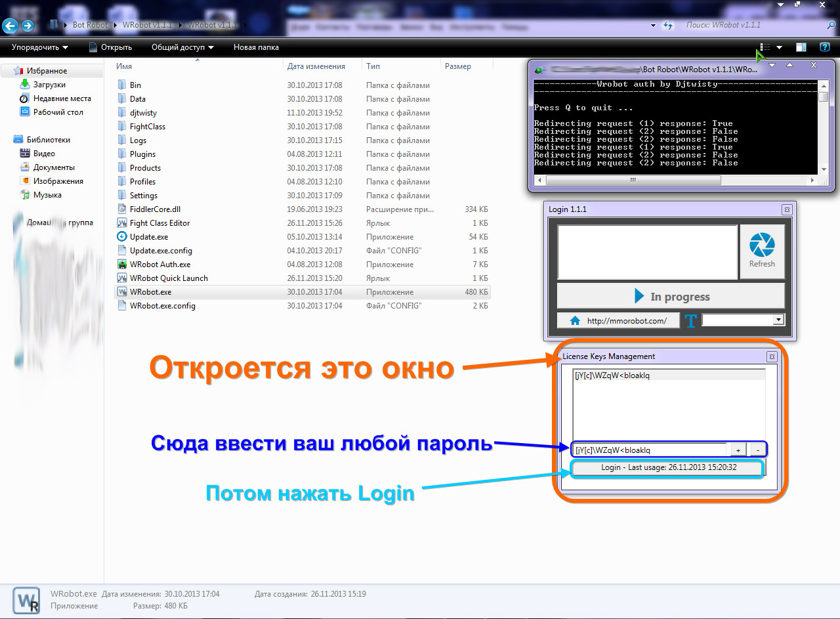Click the Login - Last usage button

point(668,467)
